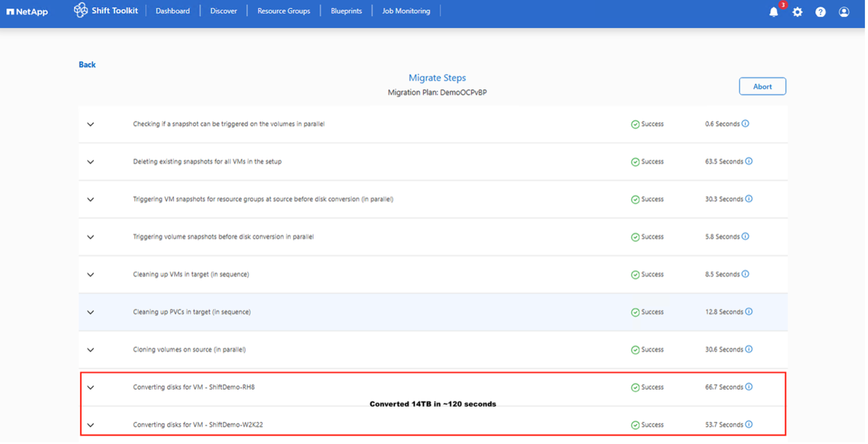Expand Deleting existing snapshots step
868x444 pixels.
click(x=90, y=162)
